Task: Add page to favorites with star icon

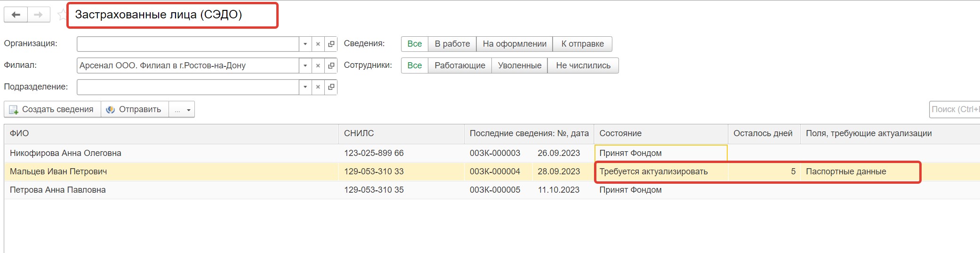Action: pos(62,15)
